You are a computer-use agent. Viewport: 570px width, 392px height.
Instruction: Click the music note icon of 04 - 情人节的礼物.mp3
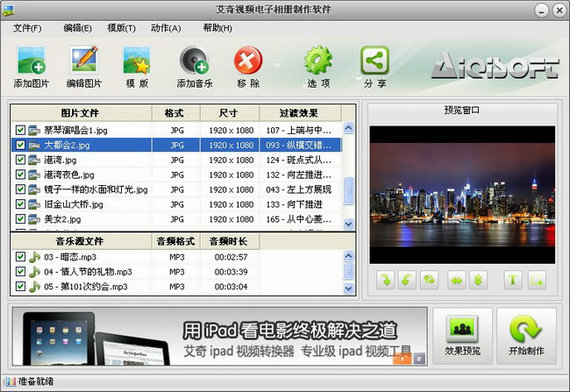click(x=34, y=272)
